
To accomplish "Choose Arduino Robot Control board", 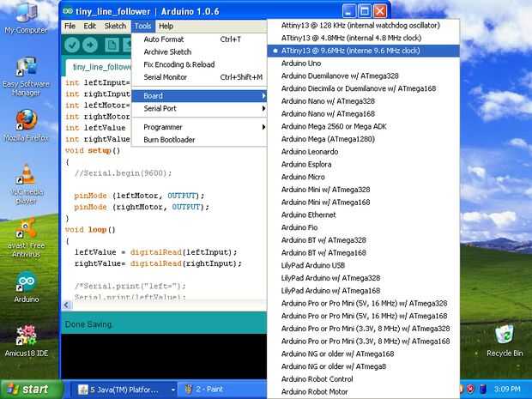I will click(363, 379).
